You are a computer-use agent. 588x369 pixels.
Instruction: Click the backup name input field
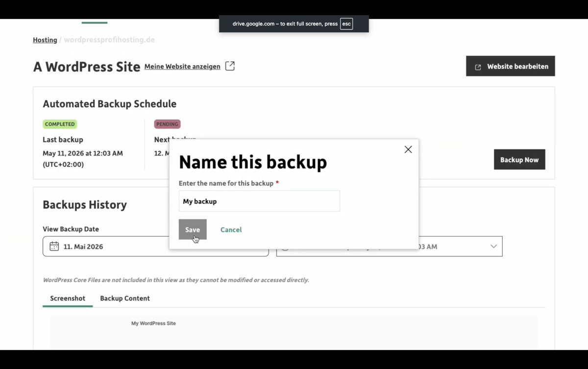[x=259, y=201]
